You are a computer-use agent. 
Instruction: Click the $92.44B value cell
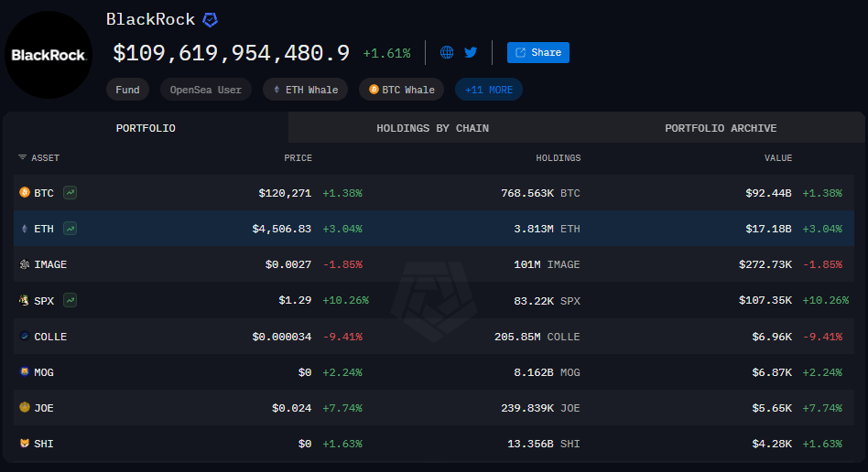click(x=768, y=193)
